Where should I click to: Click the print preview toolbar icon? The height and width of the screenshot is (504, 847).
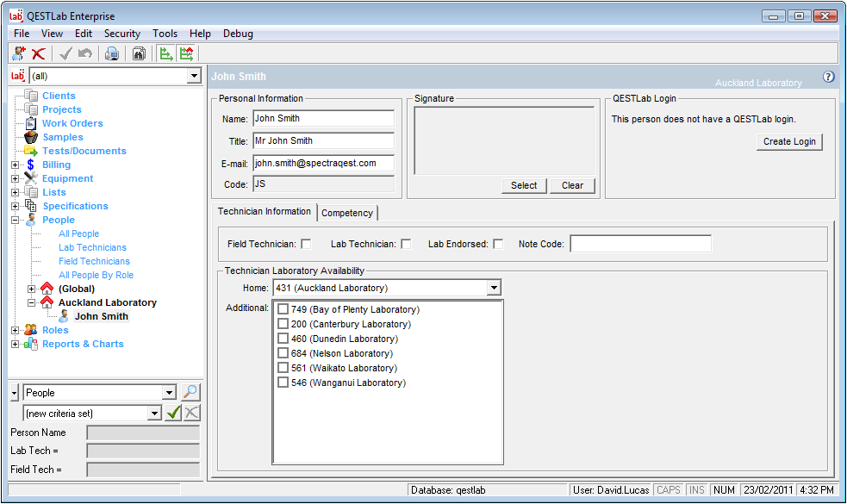112,53
